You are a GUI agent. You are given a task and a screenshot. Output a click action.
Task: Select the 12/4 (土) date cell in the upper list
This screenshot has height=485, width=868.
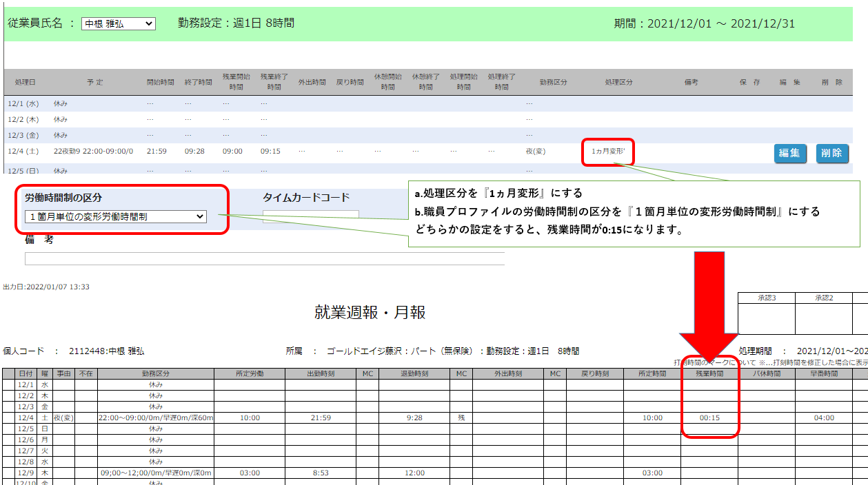[x=23, y=151]
